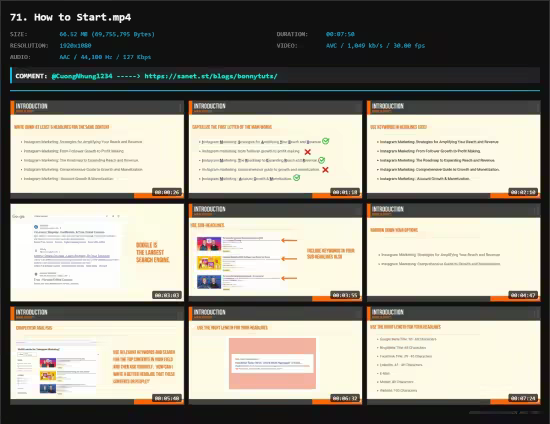
Task: Click the green checkmark beside the first headline
Action: point(326,141)
